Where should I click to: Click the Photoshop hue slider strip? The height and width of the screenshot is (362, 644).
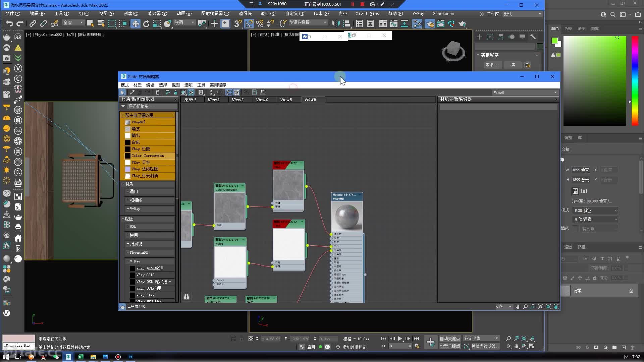tap(635, 81)
